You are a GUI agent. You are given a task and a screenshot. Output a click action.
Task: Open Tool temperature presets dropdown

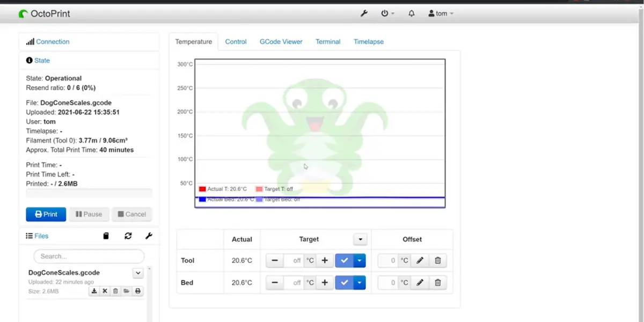click(360, 261)
